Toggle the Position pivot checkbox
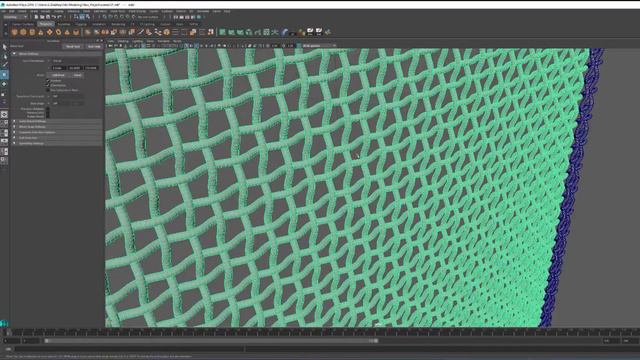This screenshot has width=640, height=360. [48, 81]
